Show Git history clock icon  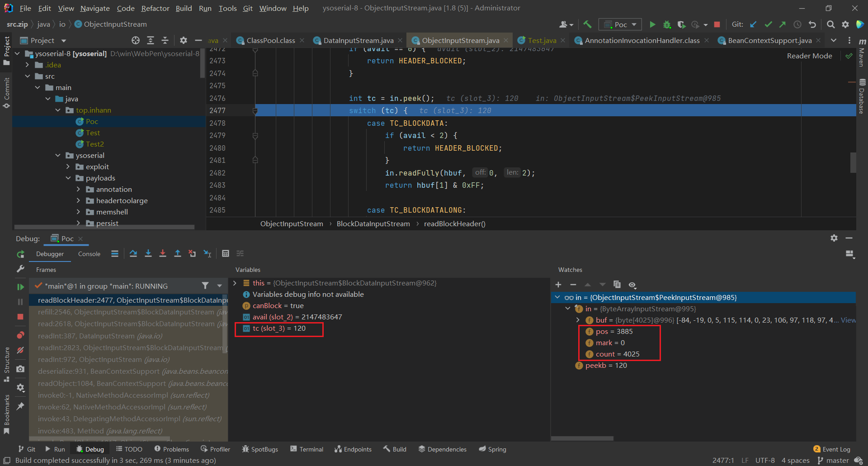(x=797, y=24)
